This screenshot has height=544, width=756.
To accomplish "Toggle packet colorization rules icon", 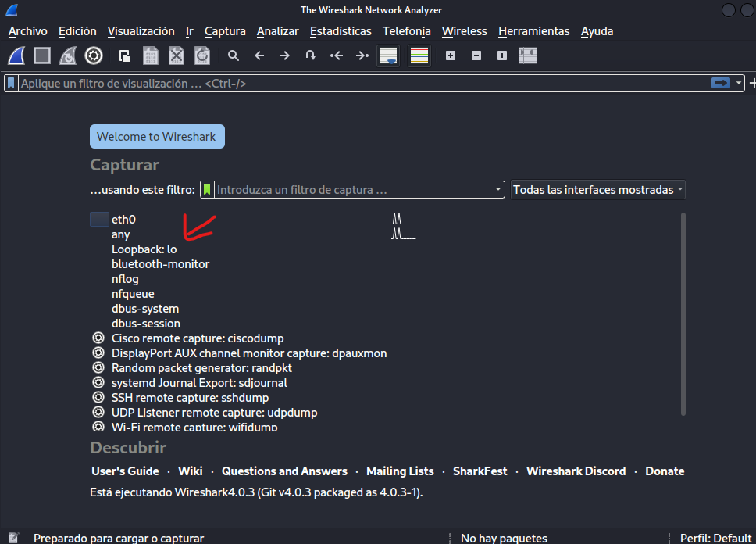I will [419, 55].
